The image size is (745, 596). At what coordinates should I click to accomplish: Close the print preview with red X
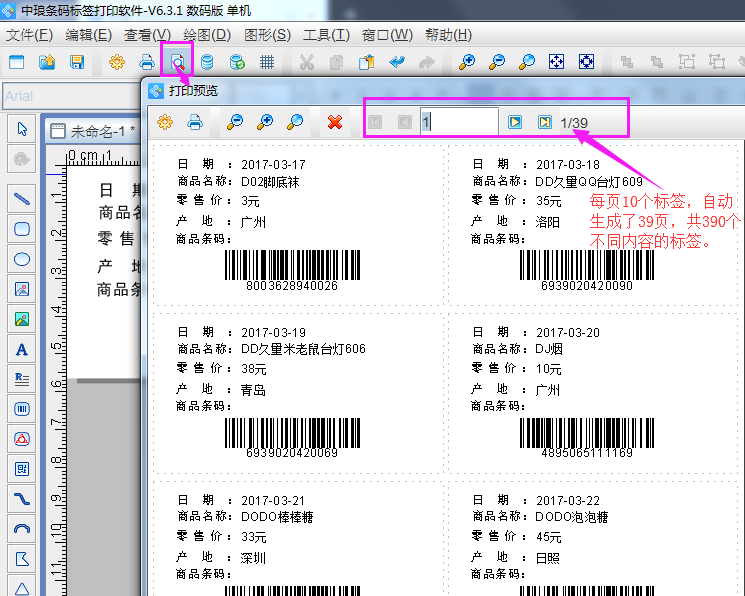point(335,122)
